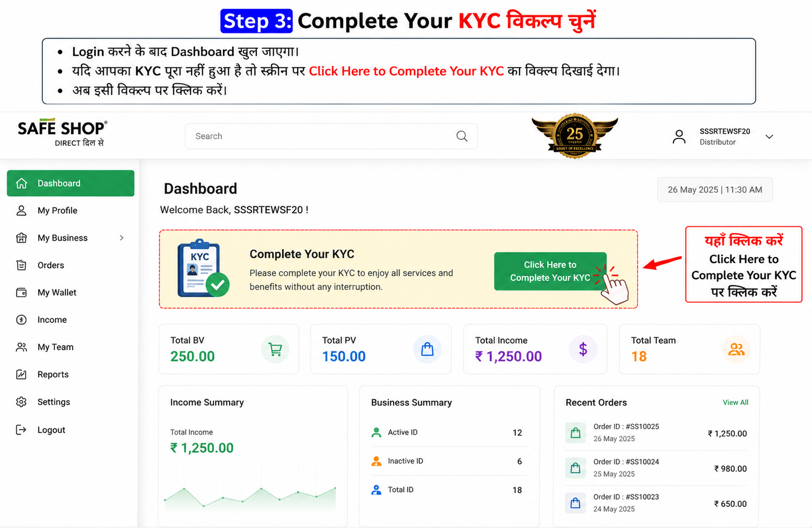Click the ₹ 980.00 order amount
The width and height of the screenshot is (812, 528).
coord(730,469)
